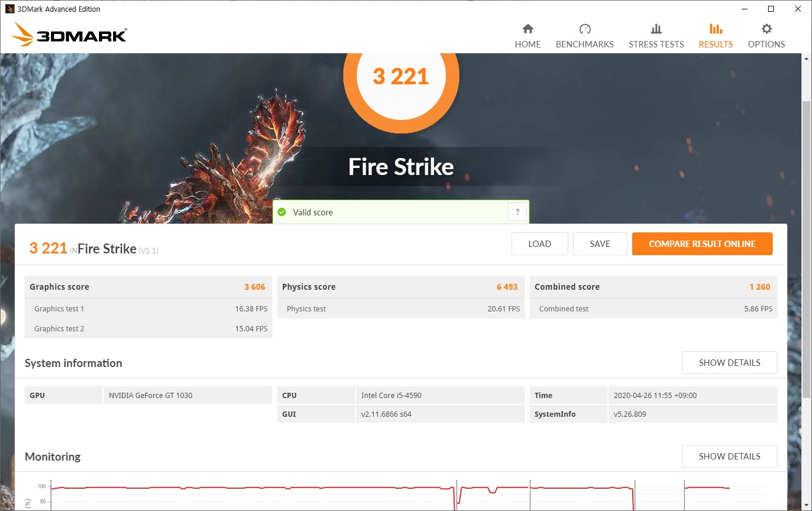Open the HOME tab
The width and height of the screenshot is (812, 511).
[528, 36]
